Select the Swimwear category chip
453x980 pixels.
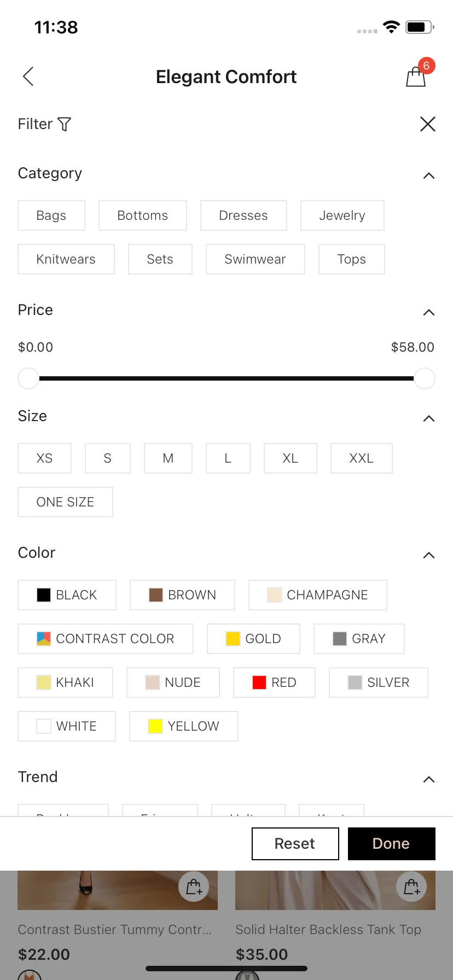click(x=255, y=259)
